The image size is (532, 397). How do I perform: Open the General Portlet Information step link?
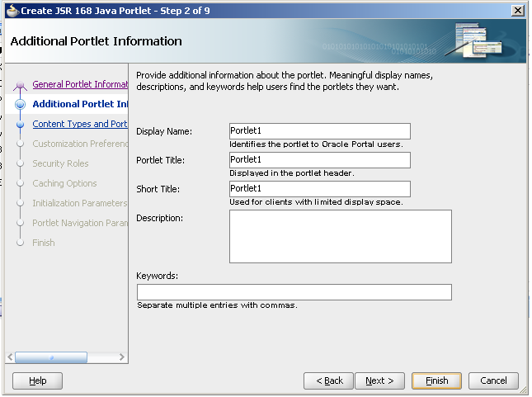[80, 84]
